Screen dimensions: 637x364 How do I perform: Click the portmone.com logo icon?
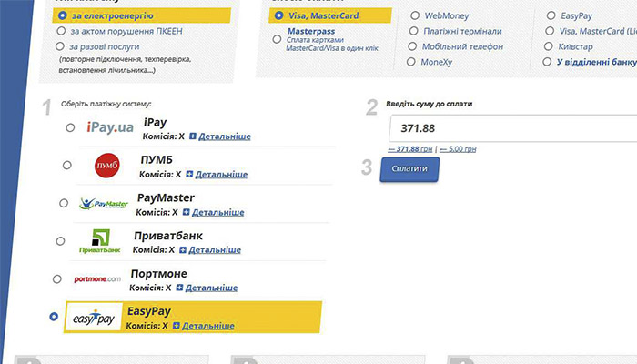coord(97,279)
